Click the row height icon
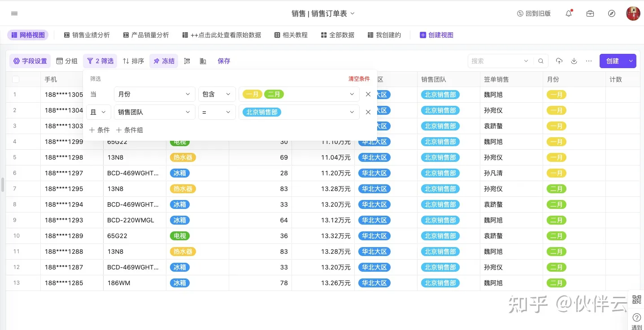Screen dimensions: 644x330 (x=187, y=61)
